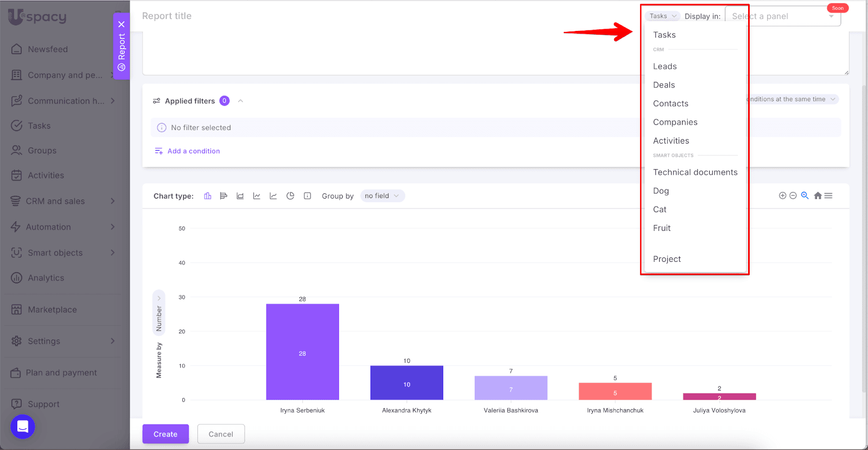Screen dimensions: 868x450
Task: Choose Leads from the entity list
Action: [x=665, y=66]
